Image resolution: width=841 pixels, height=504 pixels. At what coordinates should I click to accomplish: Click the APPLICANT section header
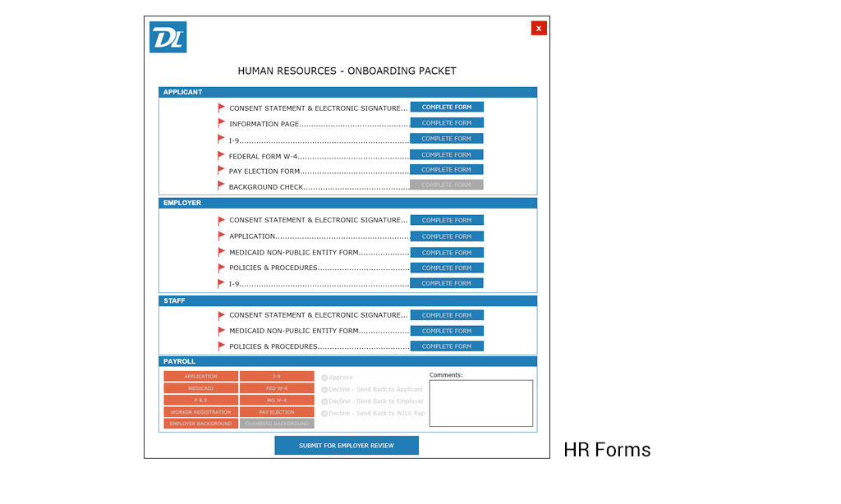(347, 92)
